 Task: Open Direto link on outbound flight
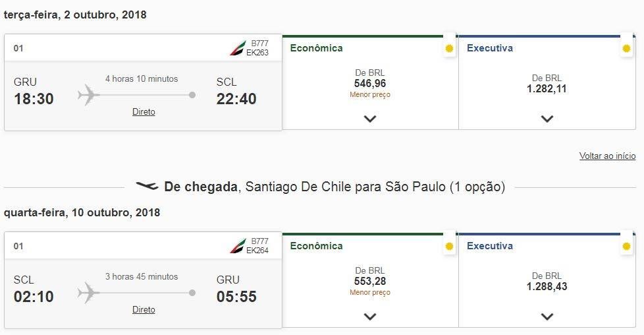point(144,112)
